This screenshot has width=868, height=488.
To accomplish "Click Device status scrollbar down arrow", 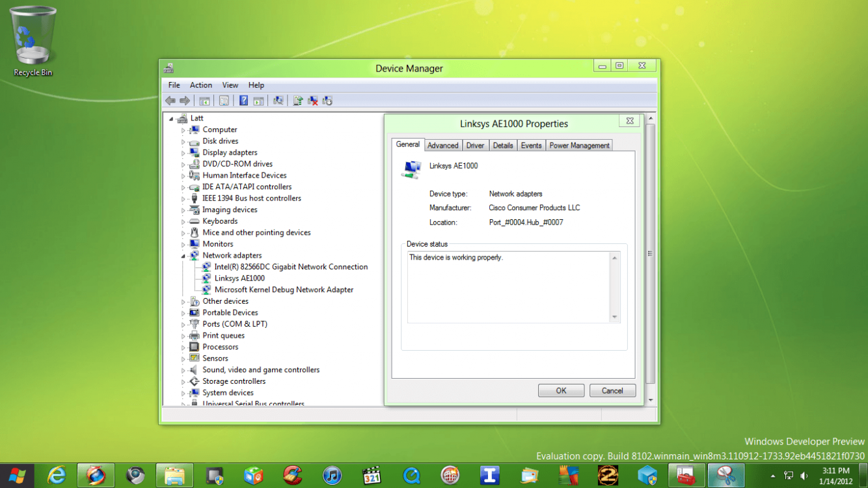I will tap(614, 317).
